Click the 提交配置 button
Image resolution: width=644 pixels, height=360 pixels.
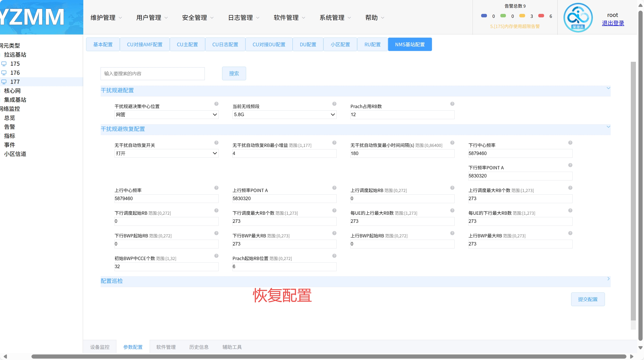[x=588, y=299]
